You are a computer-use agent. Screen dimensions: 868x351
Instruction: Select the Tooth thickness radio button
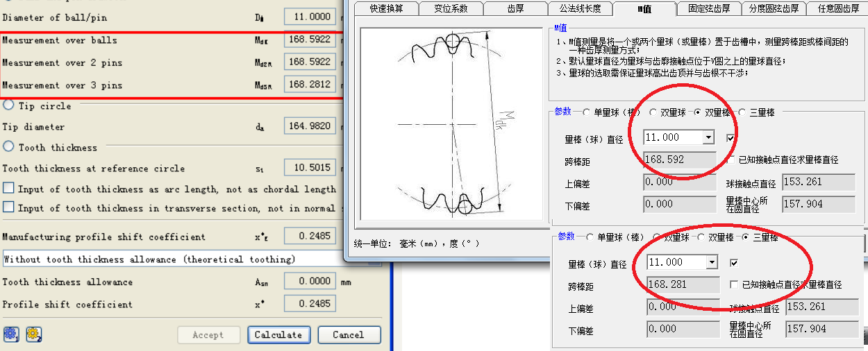click(x=8, y=147)
